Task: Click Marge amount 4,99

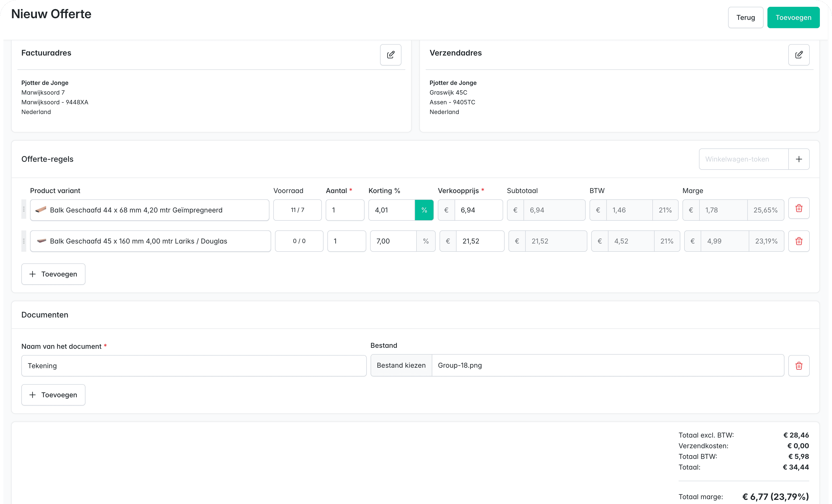Action: 725,241
